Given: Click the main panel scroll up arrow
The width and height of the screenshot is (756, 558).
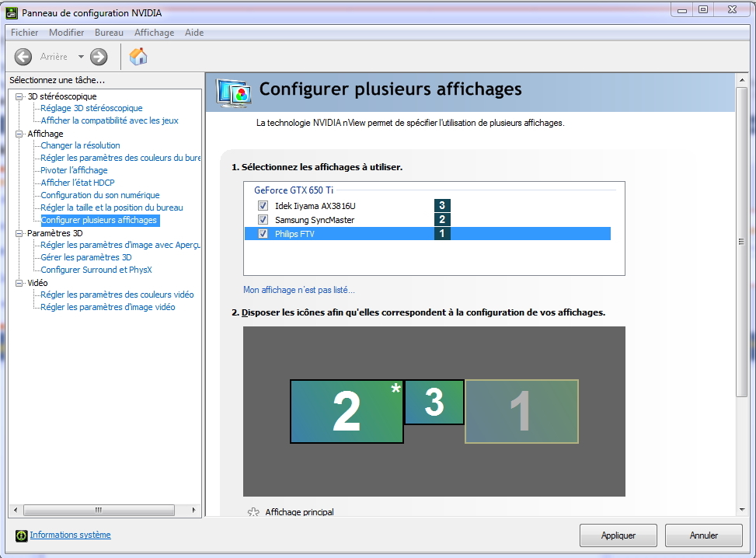Looking at the screenshot, I should point(741,80).
